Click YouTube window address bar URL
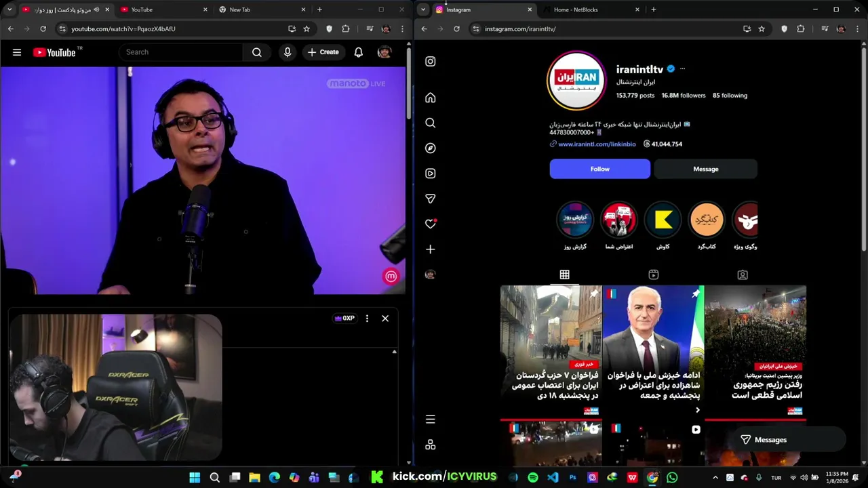Image resolution: width=868 pixels, height=488 pixels. [123, 29]
